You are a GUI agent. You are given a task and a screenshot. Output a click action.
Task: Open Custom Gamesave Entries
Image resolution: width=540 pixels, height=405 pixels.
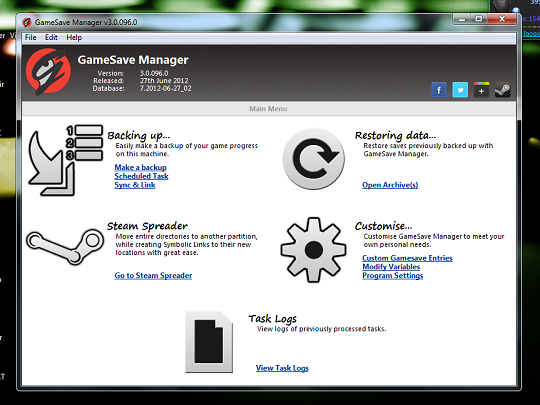[407, 258]
